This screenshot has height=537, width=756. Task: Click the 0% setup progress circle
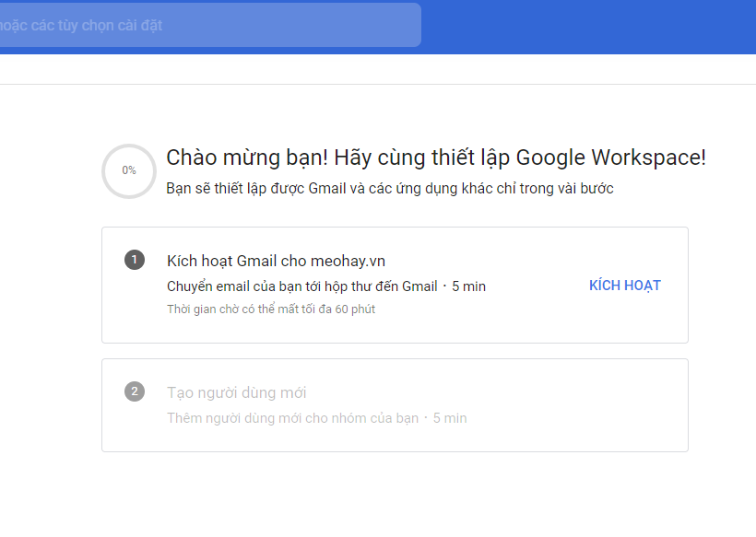click(x=129, y=171)
